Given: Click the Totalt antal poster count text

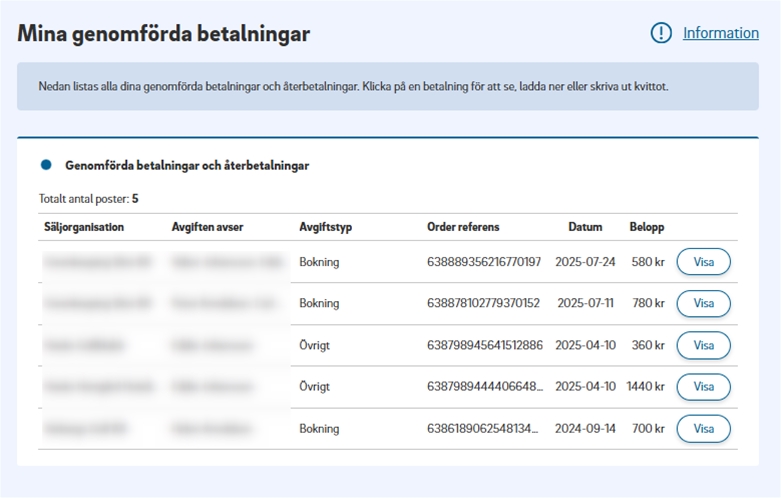Looking at the screenshot, I should tap(88, 199).
